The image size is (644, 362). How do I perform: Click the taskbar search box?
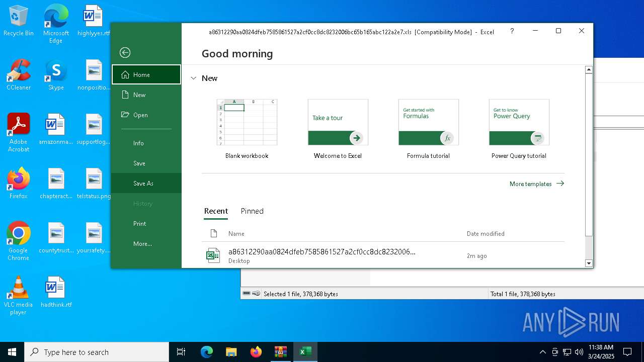[x=97, y=352]
